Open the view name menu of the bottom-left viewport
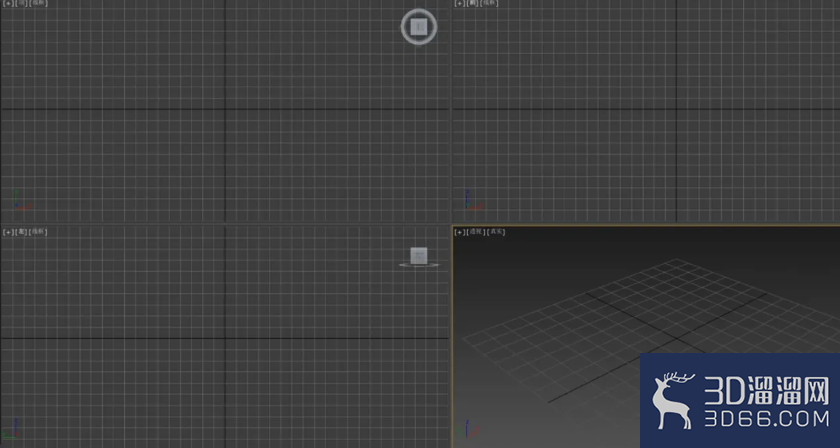840x448 pixels. pos(21,232)
